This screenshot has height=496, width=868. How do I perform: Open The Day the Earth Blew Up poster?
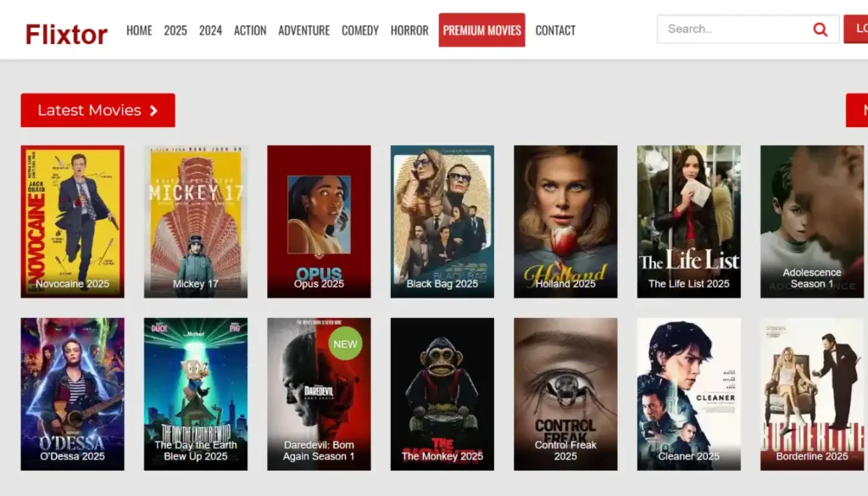click(196, 394)
